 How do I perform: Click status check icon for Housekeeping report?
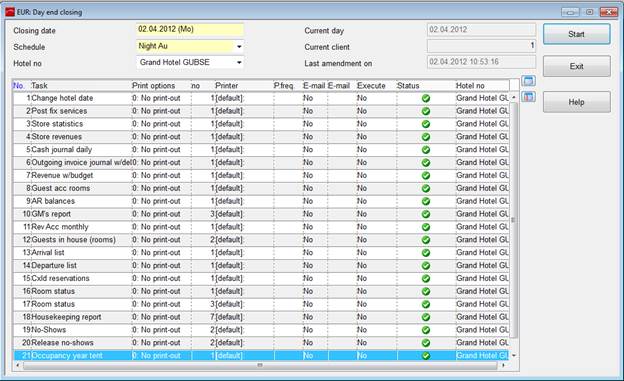point(426,317)
